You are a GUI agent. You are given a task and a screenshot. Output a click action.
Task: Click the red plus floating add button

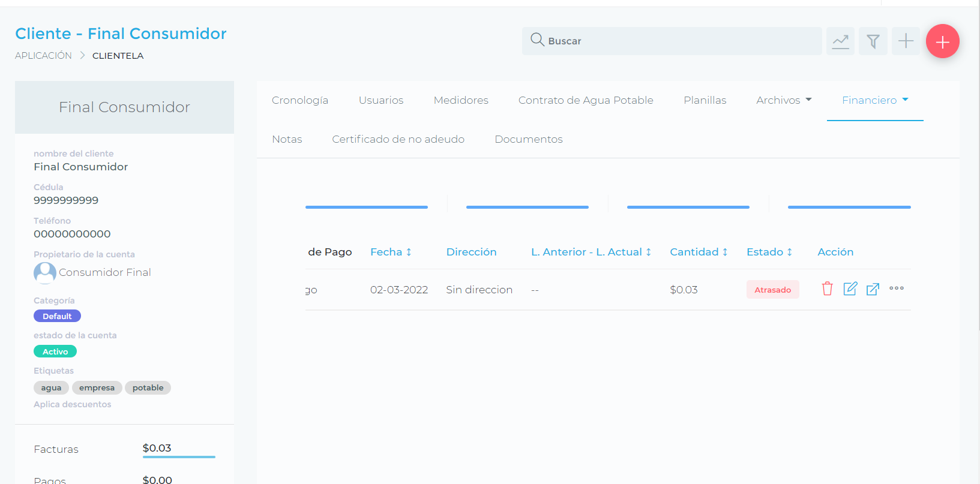click(x=942, y=41)
